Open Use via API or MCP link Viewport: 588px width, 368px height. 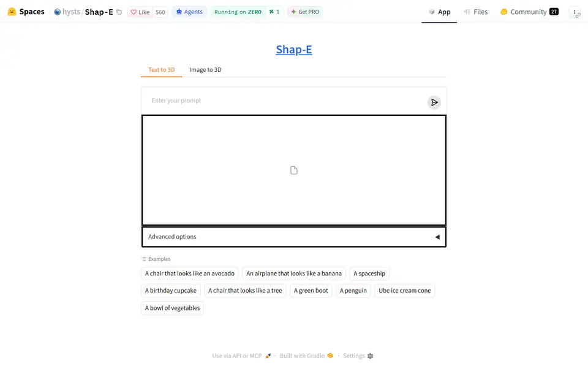[x=241, y=356]
